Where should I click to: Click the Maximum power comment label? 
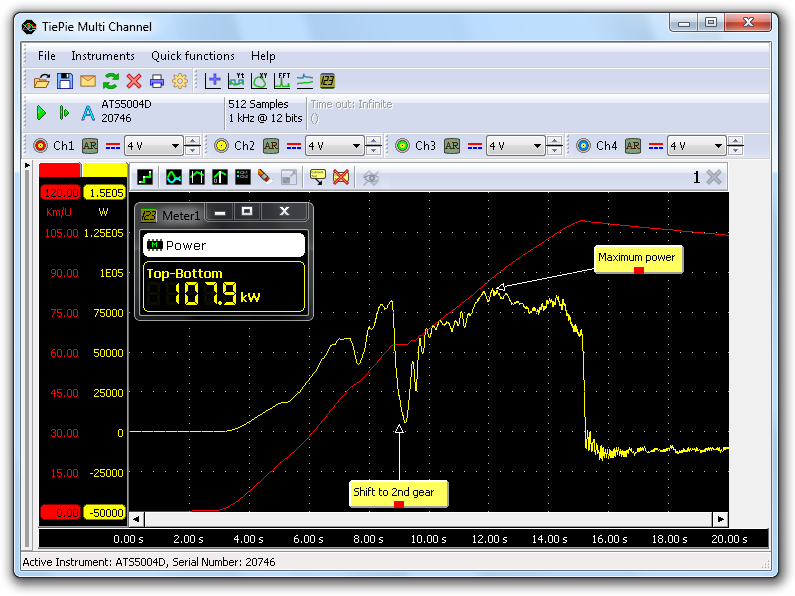coord(637,259)
